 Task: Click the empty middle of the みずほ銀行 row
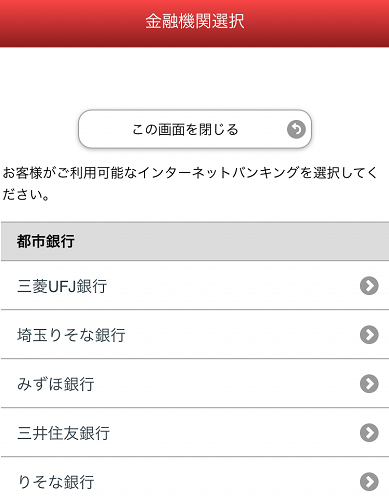[x=227, y=383]
